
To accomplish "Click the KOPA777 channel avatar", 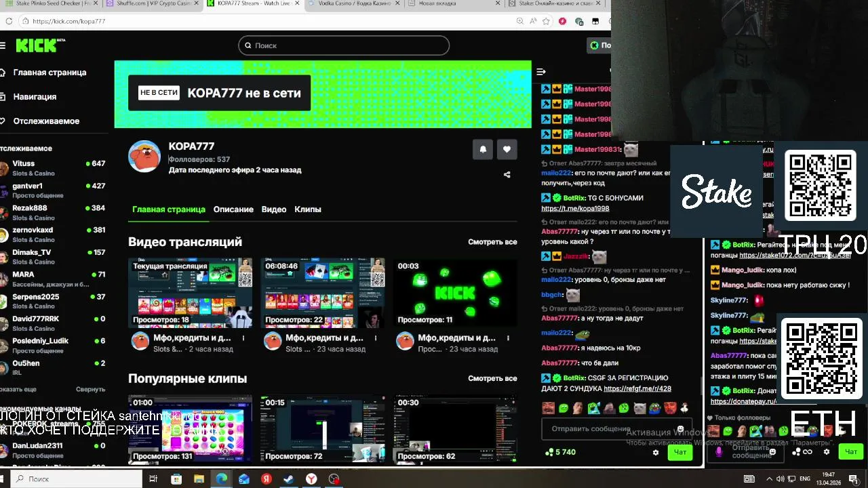I will point(144,157).
